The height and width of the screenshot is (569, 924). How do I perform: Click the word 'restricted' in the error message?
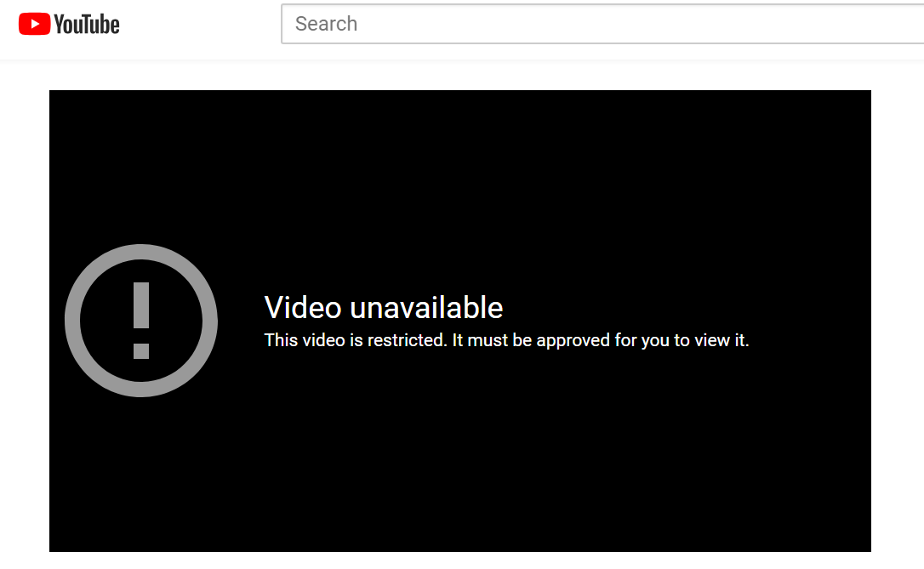point(408,340)
